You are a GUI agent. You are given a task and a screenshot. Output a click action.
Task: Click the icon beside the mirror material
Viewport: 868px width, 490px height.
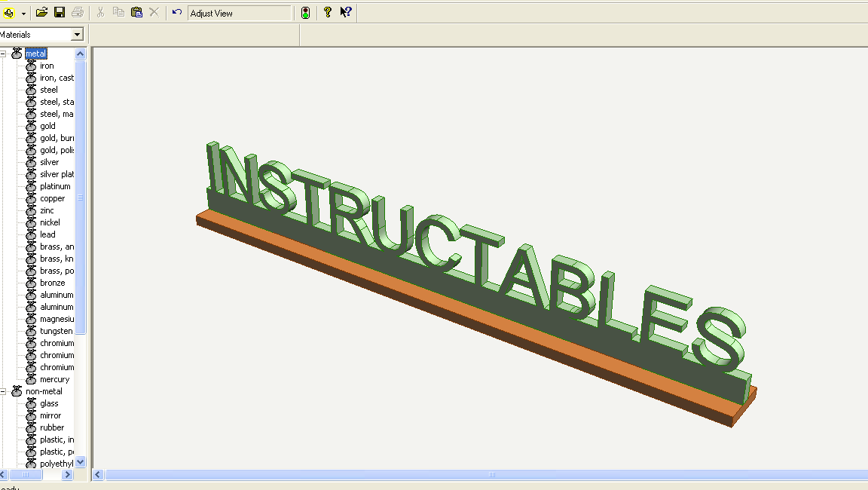31,416
